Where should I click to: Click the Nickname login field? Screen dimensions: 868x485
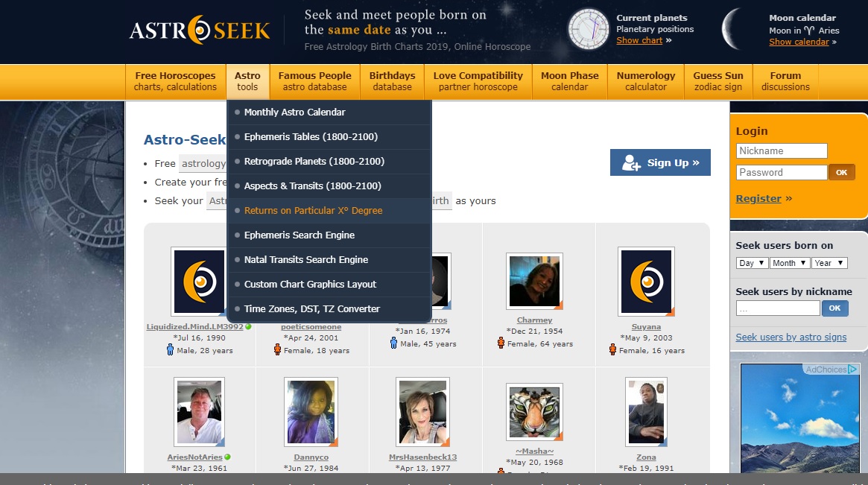tap(782, 151)
